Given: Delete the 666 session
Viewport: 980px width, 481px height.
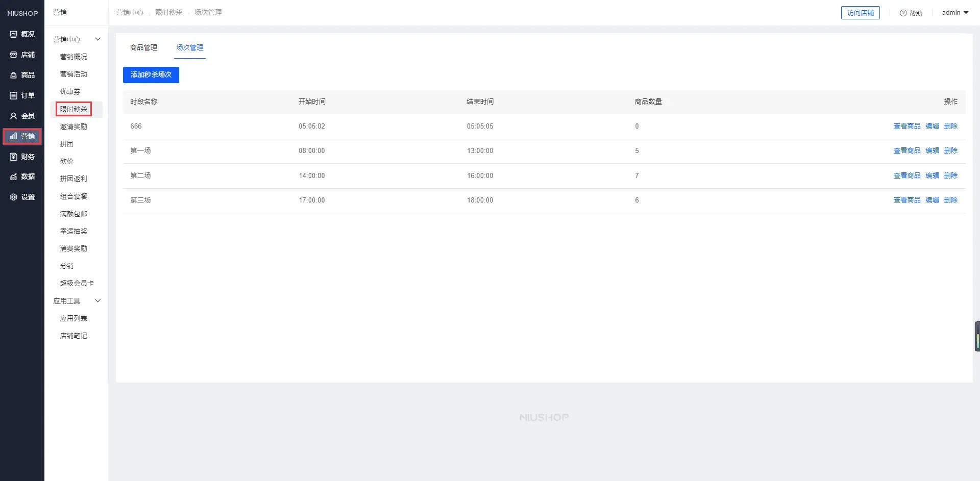Looking at the screenshot, I should click(x=950, y=126).
